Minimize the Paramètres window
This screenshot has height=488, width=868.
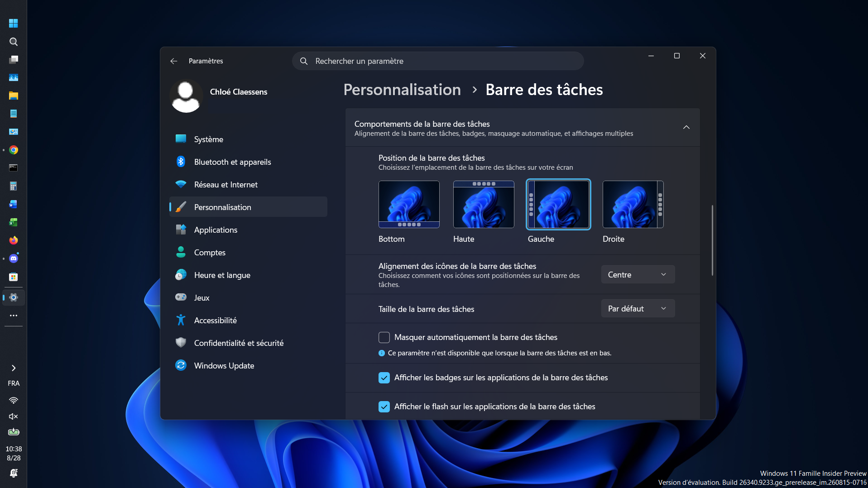pos(651,56)
